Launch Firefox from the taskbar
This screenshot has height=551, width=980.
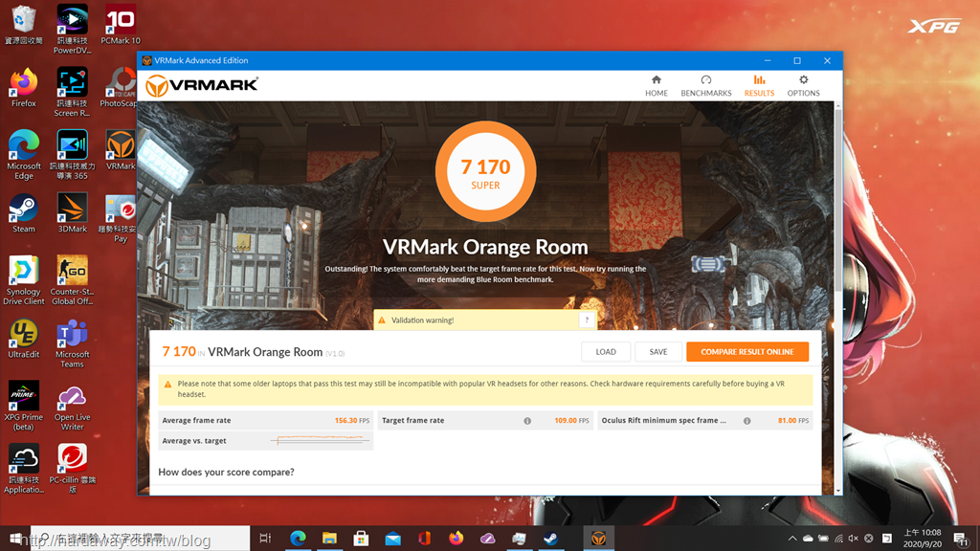tap(457, 538)
